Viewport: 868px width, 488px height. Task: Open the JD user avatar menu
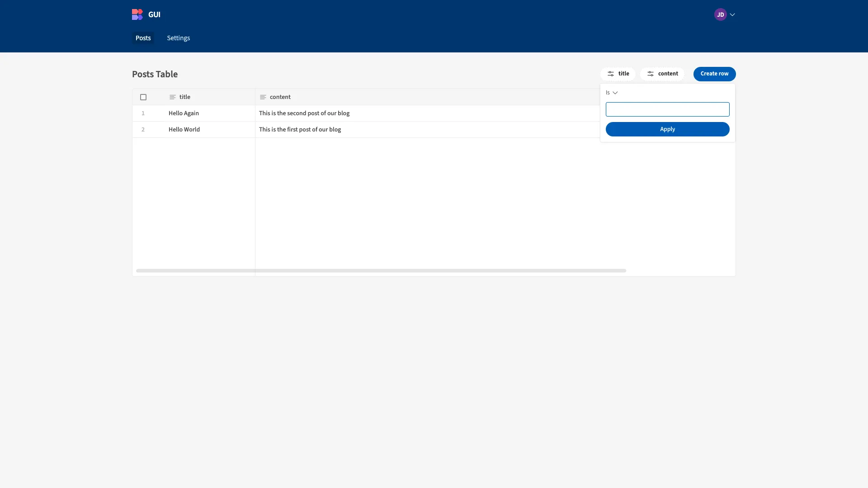[720, 14]
